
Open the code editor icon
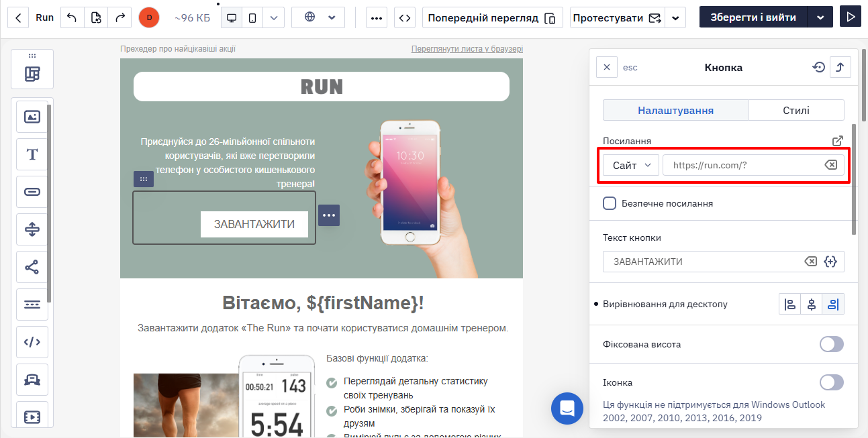404,17
